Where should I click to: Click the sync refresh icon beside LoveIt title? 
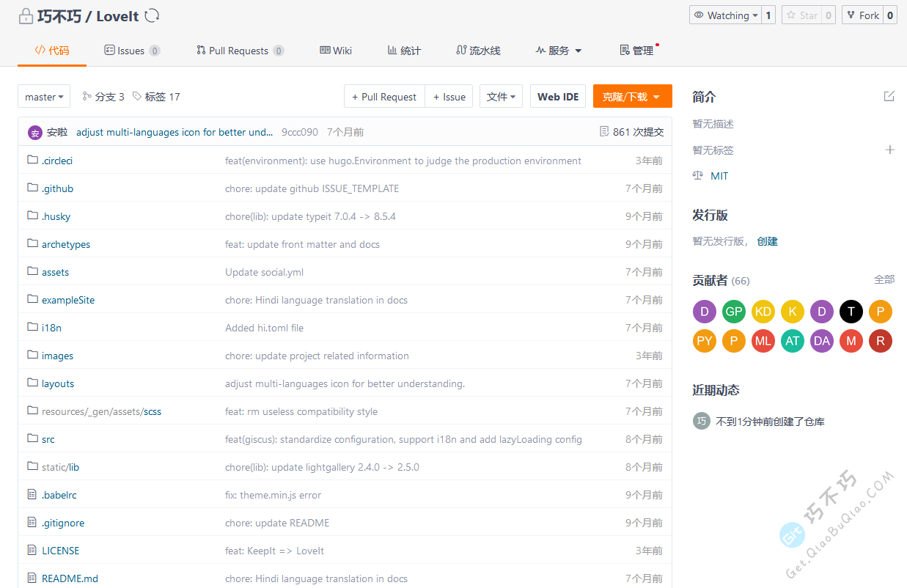click(153, 16)
